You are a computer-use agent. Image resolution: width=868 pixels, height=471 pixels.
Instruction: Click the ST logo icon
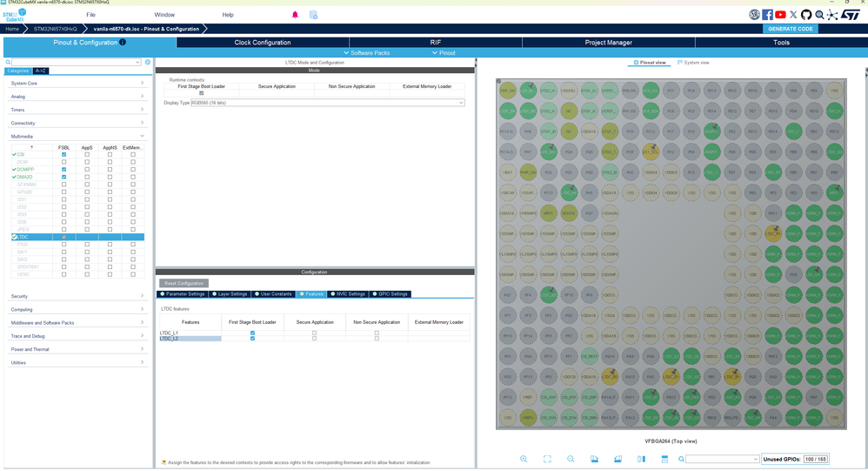click(851, 15)
